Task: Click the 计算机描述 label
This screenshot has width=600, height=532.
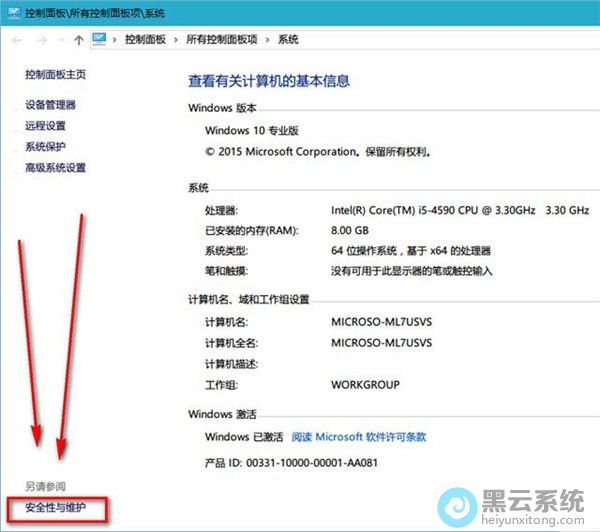Action: [x=232, y=364]
